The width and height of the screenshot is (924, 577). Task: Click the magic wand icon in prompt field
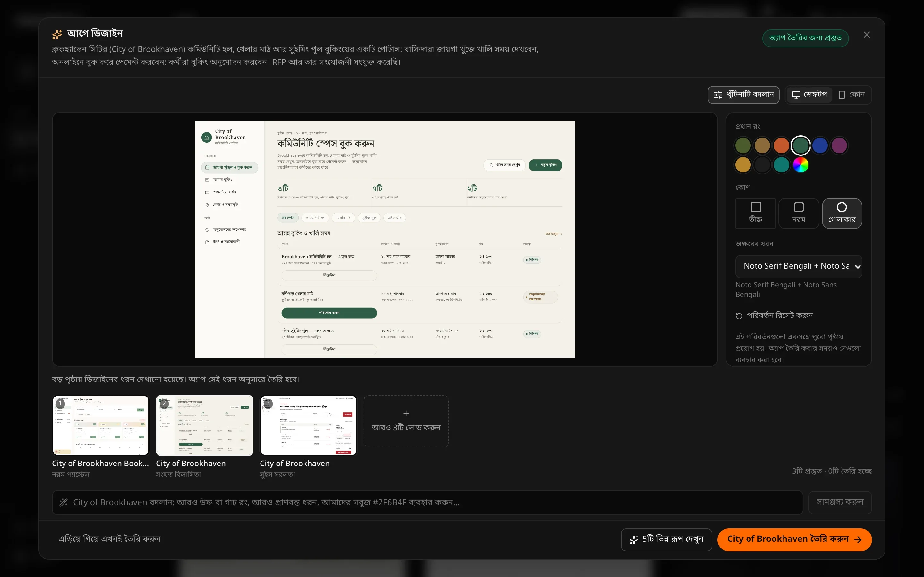pyautogui.click(x=64, y=502)
